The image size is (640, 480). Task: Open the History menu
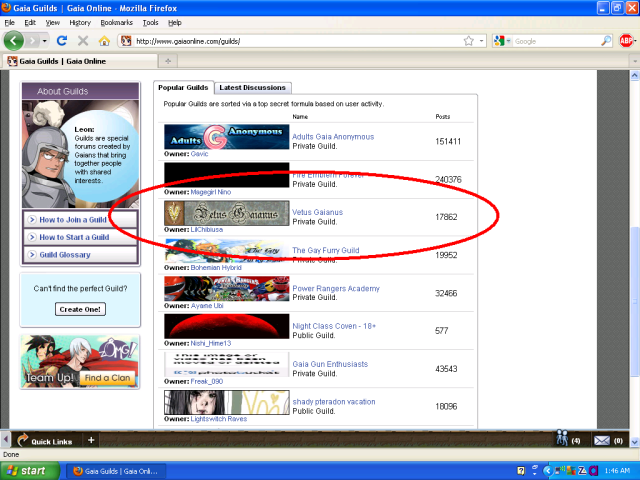[80, 22]
